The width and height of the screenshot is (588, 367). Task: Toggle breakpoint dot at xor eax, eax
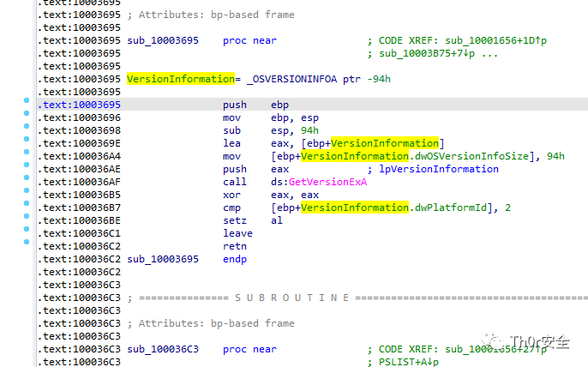click(27, 190)
